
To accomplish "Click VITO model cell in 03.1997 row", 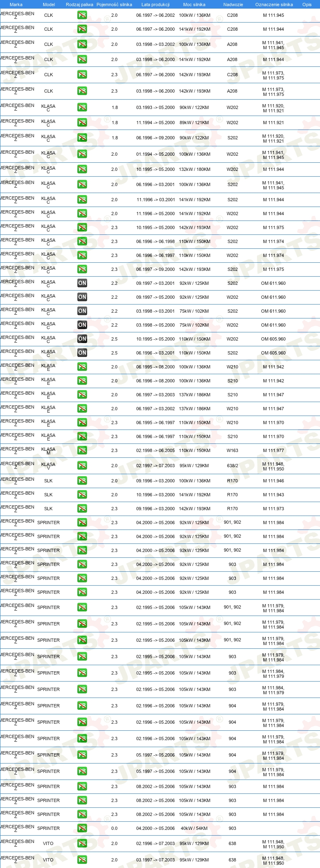I will tap(48, 860).
